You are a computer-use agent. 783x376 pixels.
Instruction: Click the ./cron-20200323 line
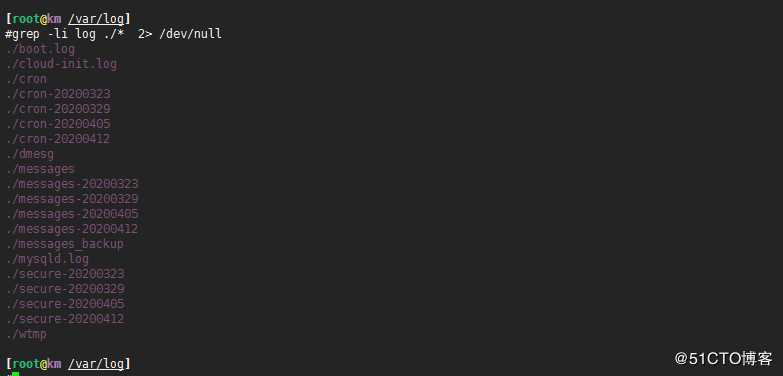58,94
